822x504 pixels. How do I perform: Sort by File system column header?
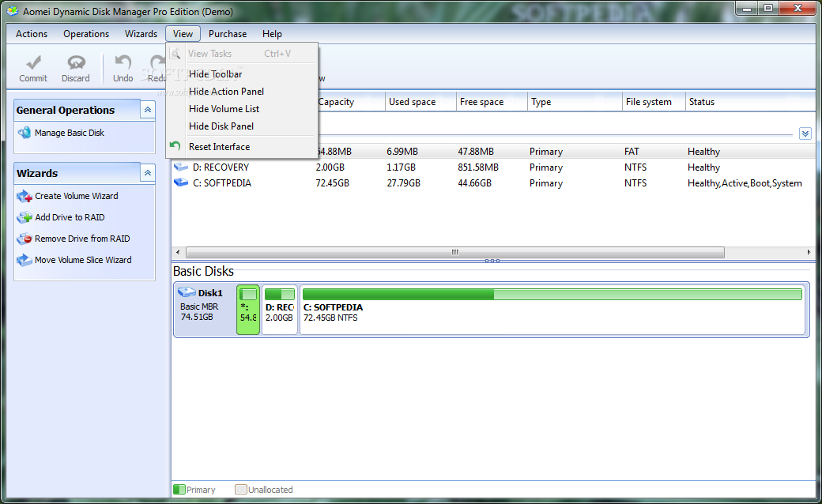coord(654,102)
